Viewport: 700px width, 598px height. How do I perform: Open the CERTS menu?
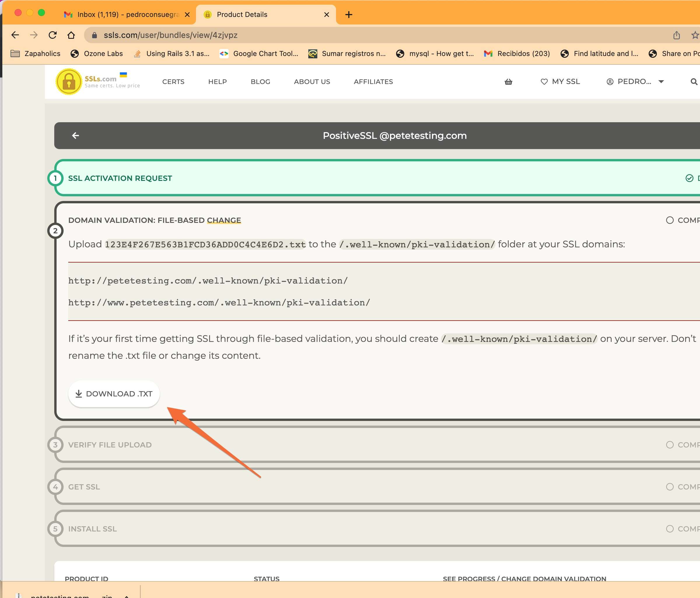tap(173, 82)
